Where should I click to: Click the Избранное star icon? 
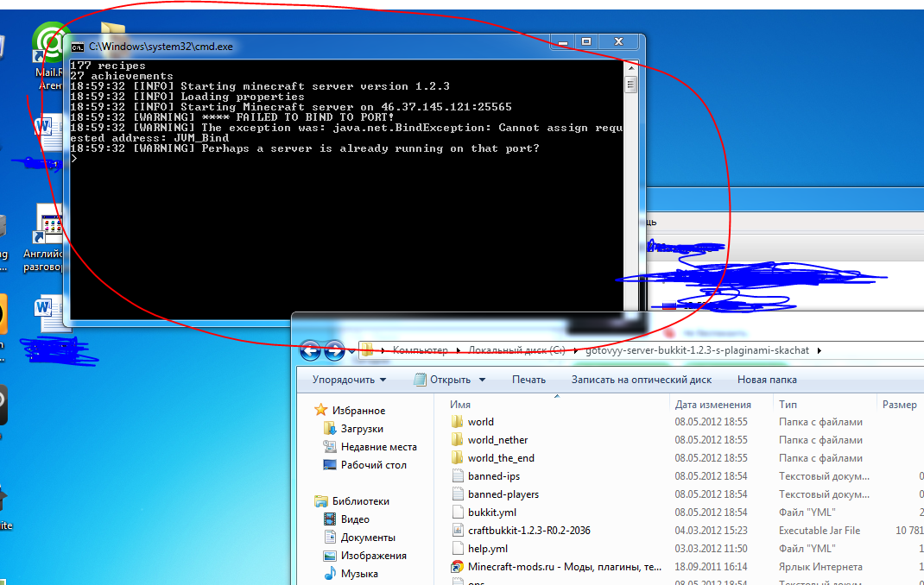tap(320, 410)
